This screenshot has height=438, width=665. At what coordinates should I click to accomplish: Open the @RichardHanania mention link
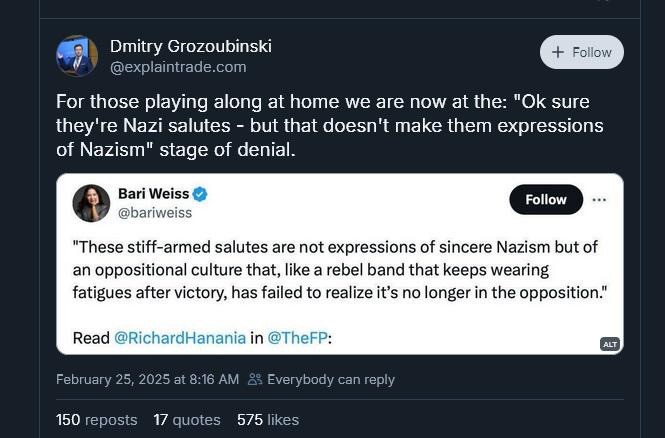click(180, 337)
